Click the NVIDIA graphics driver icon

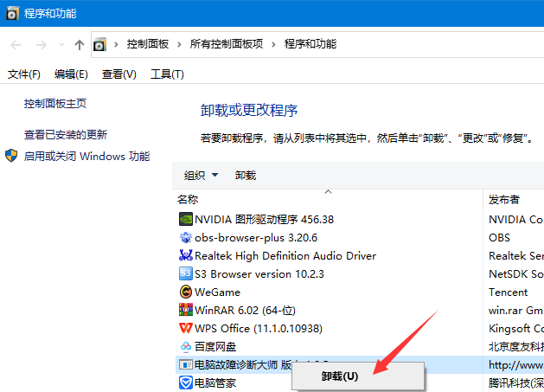186,219
